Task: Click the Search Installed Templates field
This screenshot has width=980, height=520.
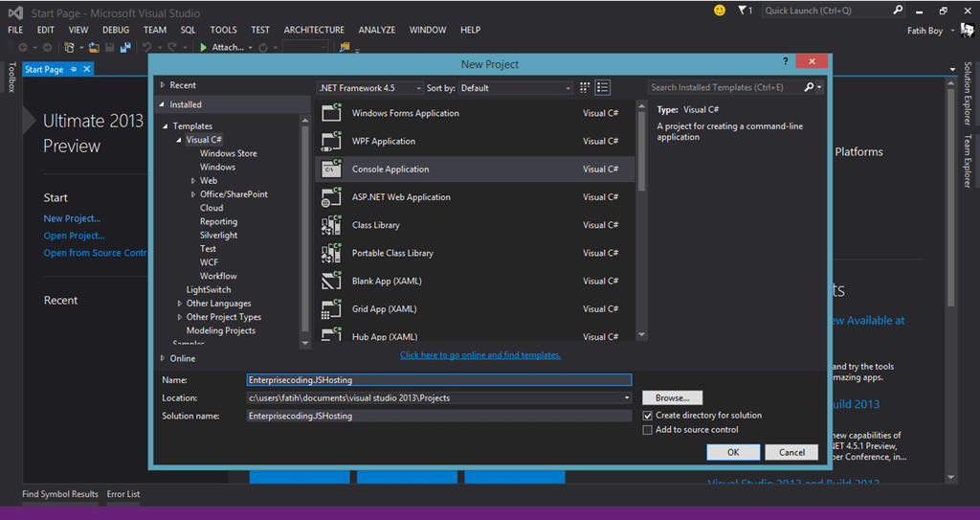Action: pos(725,87)
